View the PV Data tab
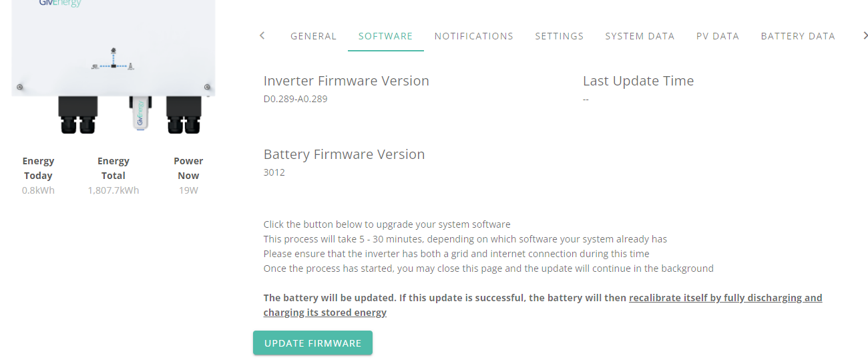The height and width of the screenshot is (364, 868). pos(718,36)
